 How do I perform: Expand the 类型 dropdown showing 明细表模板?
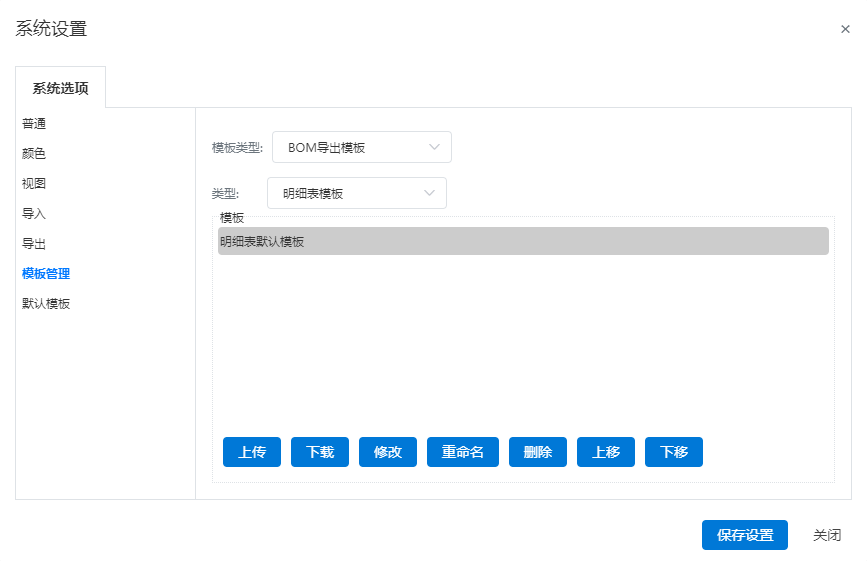(x=357, y=193)
